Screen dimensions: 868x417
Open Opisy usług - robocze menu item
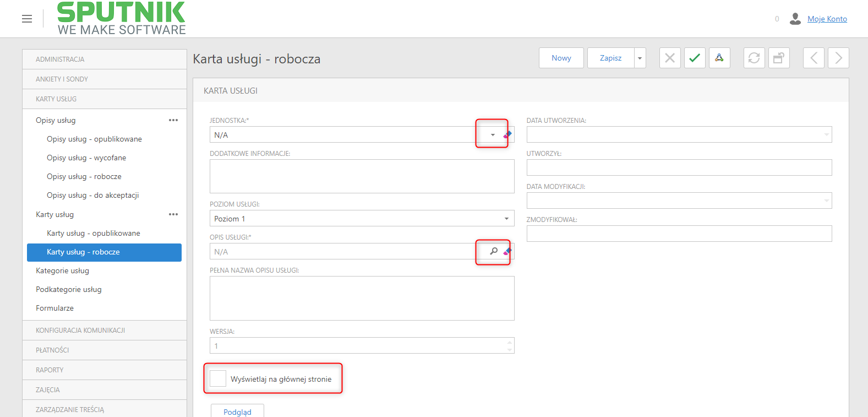tap(84, 176)
